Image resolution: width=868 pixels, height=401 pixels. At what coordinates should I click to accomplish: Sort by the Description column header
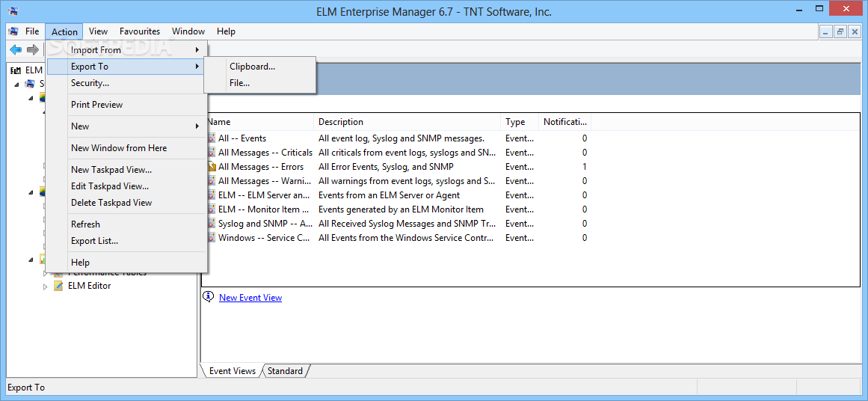(x=407, y=122)
